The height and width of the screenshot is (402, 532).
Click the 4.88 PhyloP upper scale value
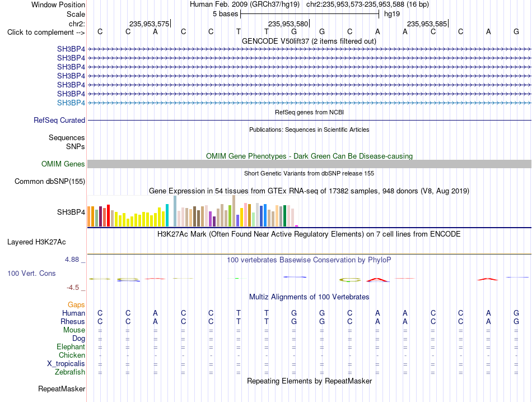tap(72, 260)
